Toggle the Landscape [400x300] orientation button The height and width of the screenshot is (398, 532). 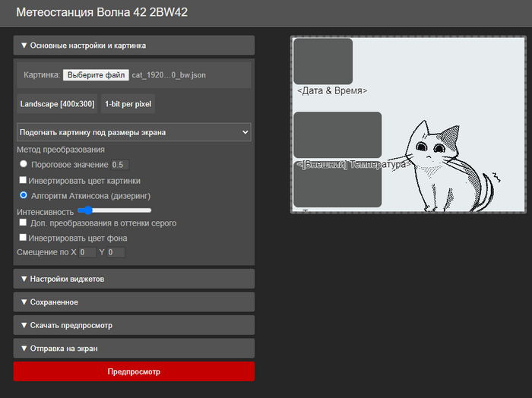pos(58,103)
